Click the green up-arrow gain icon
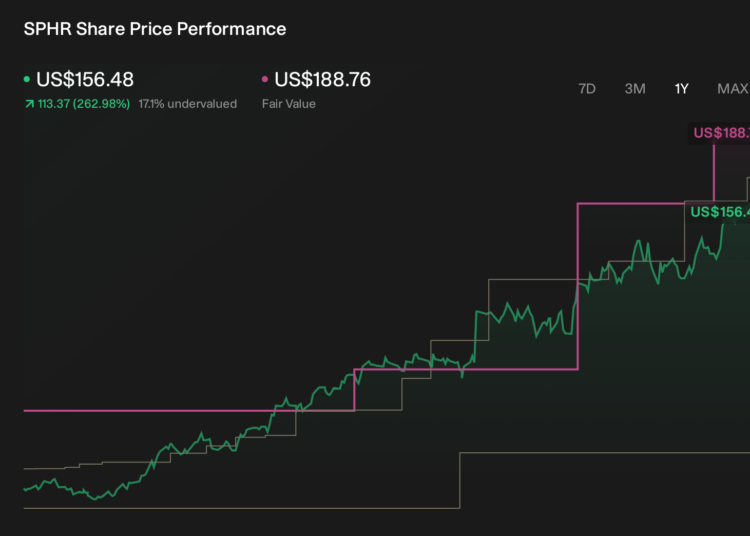The image size is (750, 536). pyautogui.click(x=30, y=104)
